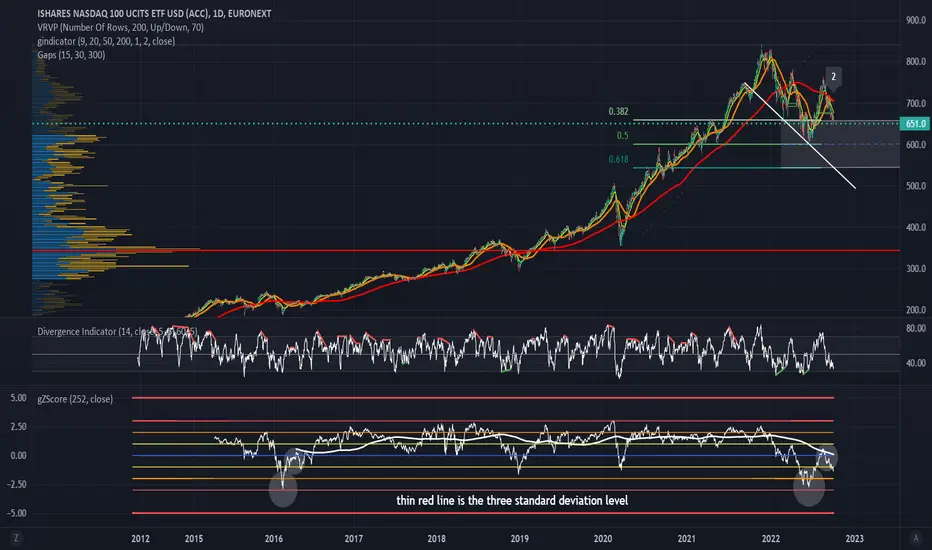
Task: Click the 600.0 price axis label
Action: [916, 144]
